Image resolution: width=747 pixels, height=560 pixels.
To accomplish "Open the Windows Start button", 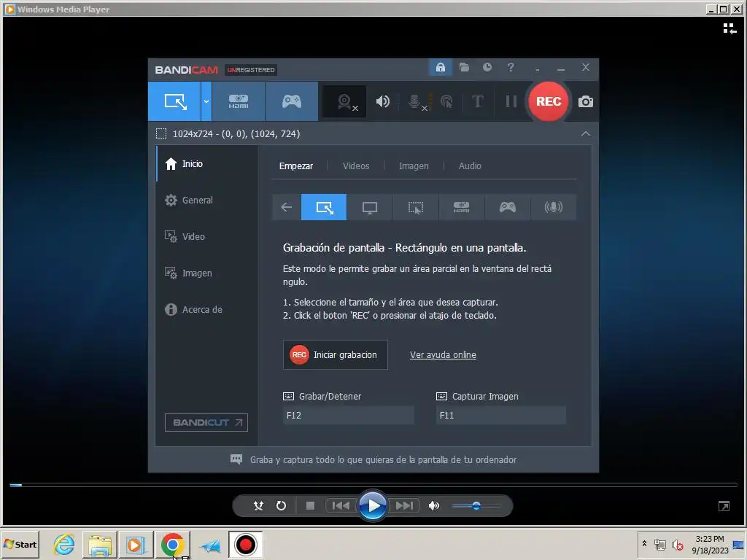I will (x=20, y=544).
